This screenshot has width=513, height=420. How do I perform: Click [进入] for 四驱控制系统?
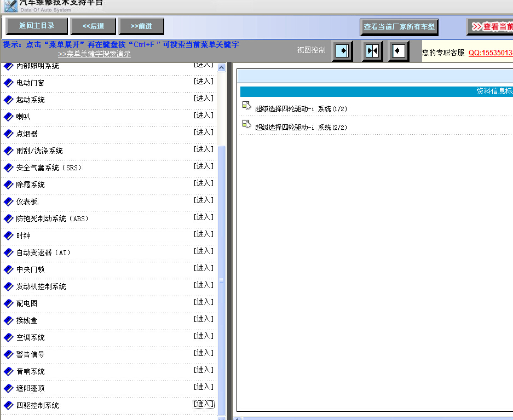click(204, 404)
